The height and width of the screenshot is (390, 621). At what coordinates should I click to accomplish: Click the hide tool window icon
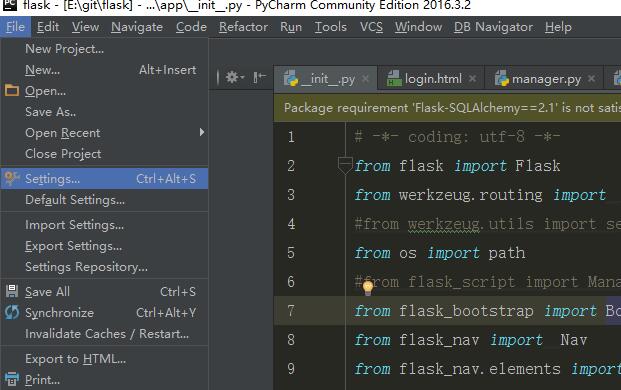tap(259, 77)
